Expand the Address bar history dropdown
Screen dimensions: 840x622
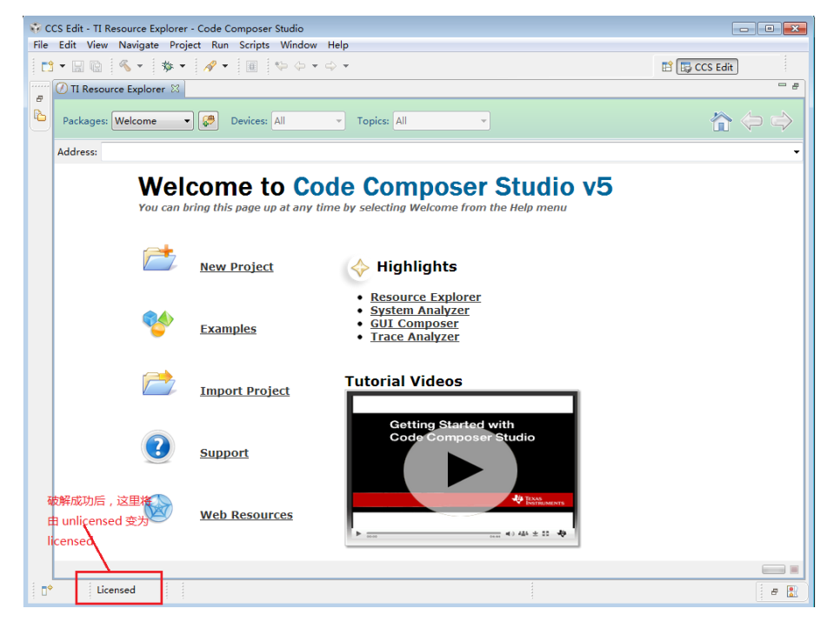pos(796,152)
